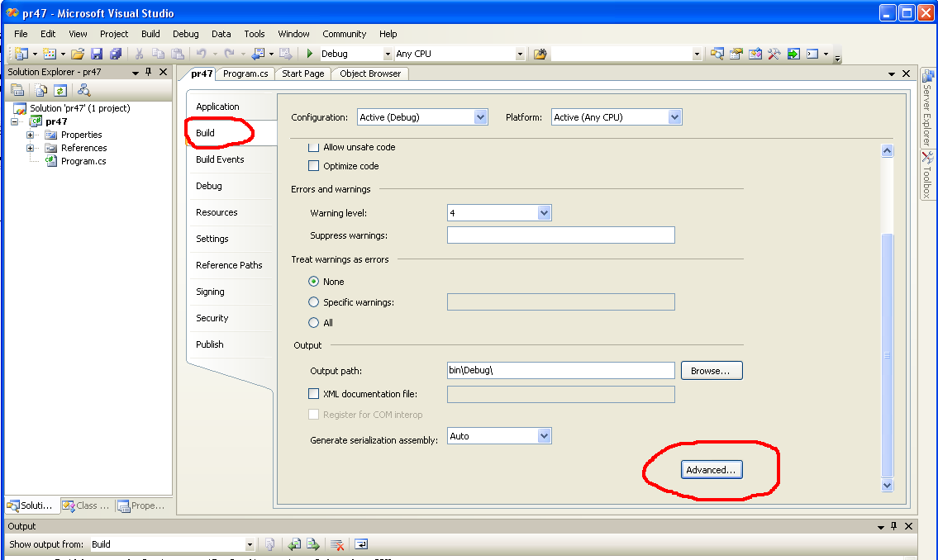Screen dimensions: 938x560
Task: Click the green Start Debugging arrow
Action: 309,54
